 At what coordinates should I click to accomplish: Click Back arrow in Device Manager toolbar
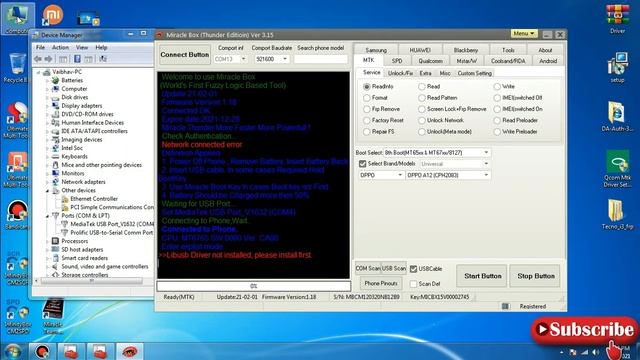[x=38, y=59]
